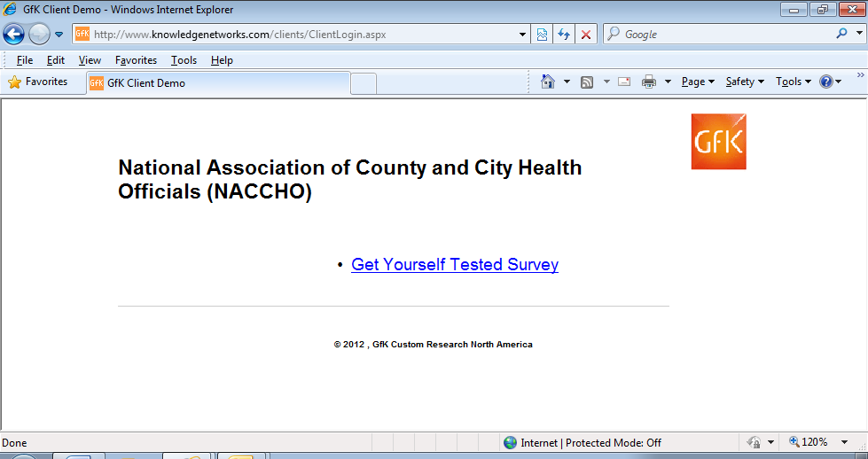Open the File menu
Image resolution: width=868 pixels, height=459 pixels.
pos(24,60)
